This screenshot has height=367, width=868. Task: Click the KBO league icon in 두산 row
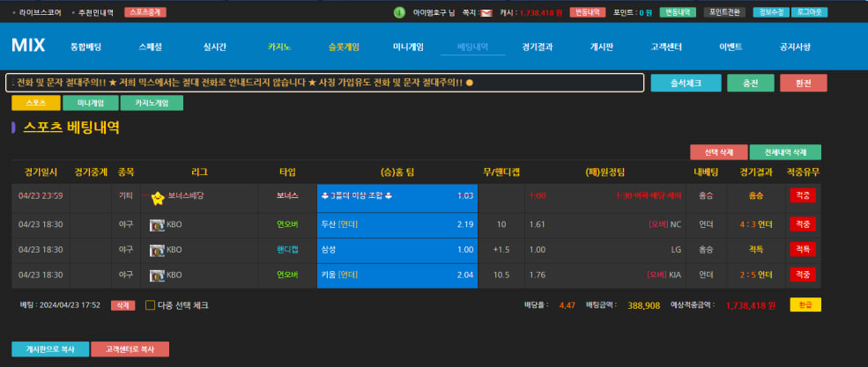[157, 224]
